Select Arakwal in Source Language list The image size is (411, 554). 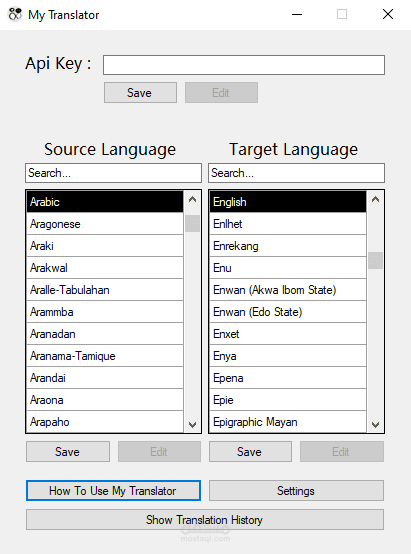[105, 268]
